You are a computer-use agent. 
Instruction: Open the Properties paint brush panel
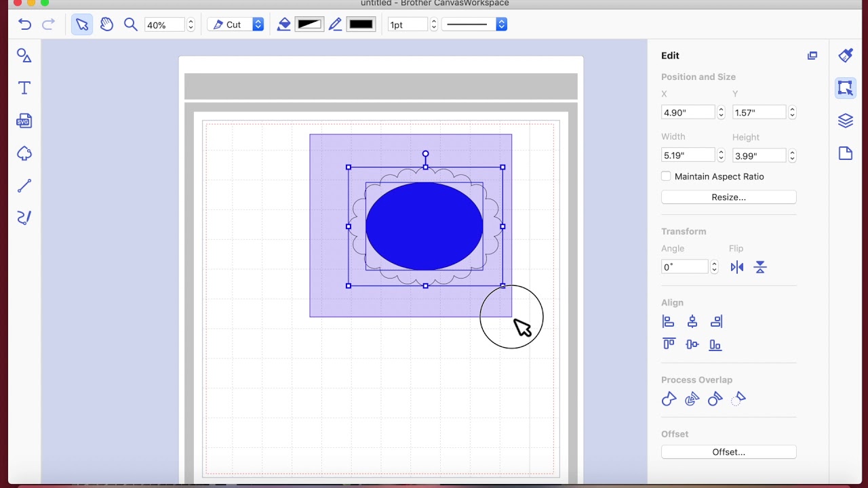click(x=845, y=56)
